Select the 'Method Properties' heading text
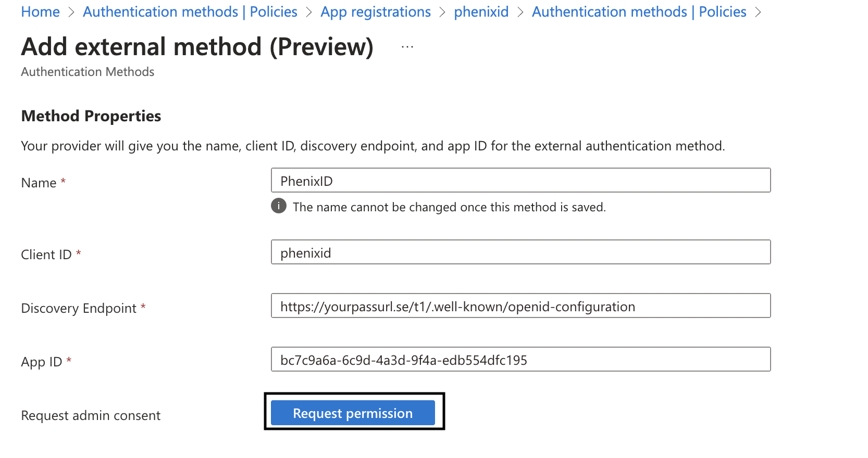This screenshot has height=458, width=868. click(x=91, y=116)
